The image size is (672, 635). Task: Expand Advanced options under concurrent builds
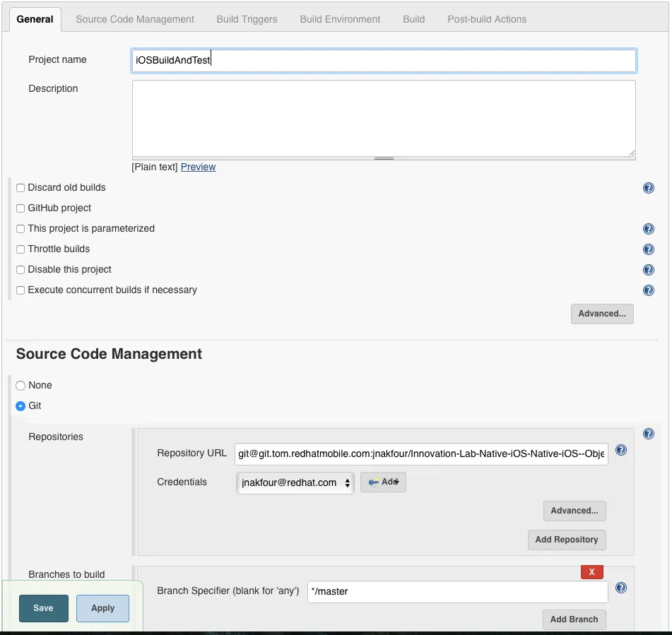(x=602, y=314)
